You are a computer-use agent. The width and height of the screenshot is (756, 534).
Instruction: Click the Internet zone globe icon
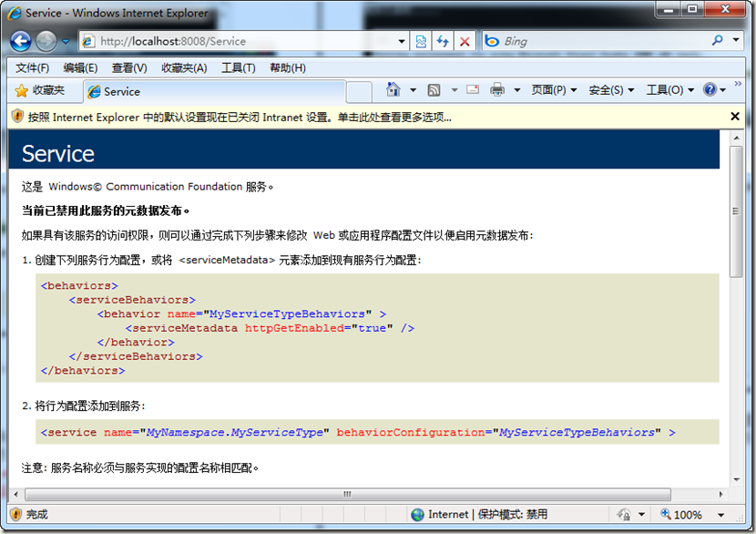(417, 515)
